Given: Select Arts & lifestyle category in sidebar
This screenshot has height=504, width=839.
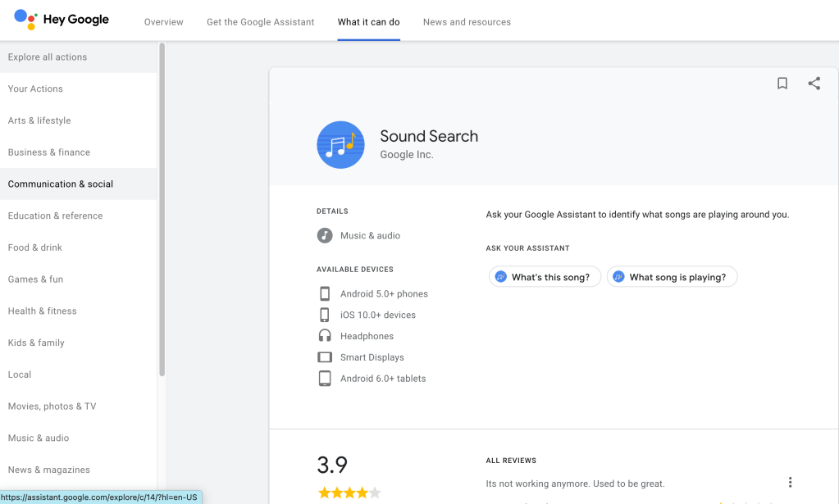Looking at the screenshot, I should tap(39, 120).
